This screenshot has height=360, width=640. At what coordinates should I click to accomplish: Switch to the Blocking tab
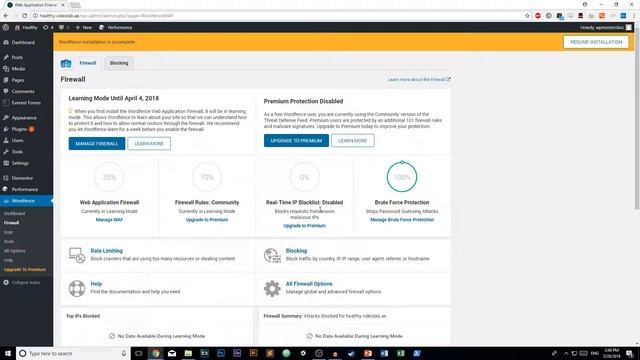(x=119, y=63)
